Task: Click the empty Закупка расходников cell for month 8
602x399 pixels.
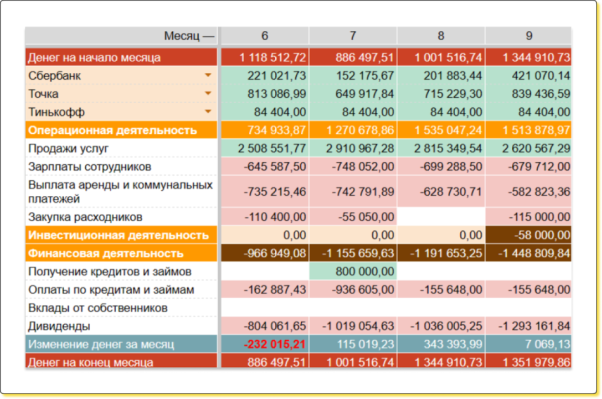Action: pos(441,217)
